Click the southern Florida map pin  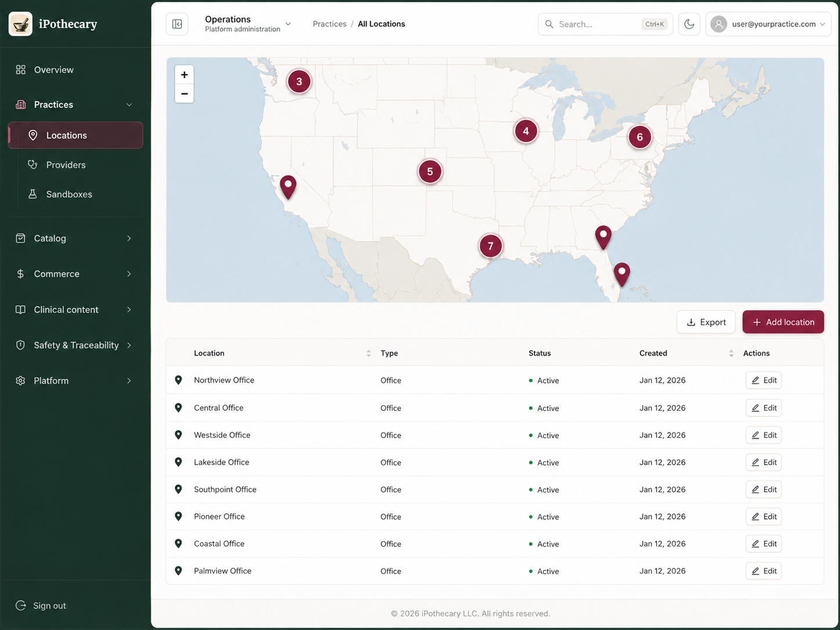tap(622, 274)
